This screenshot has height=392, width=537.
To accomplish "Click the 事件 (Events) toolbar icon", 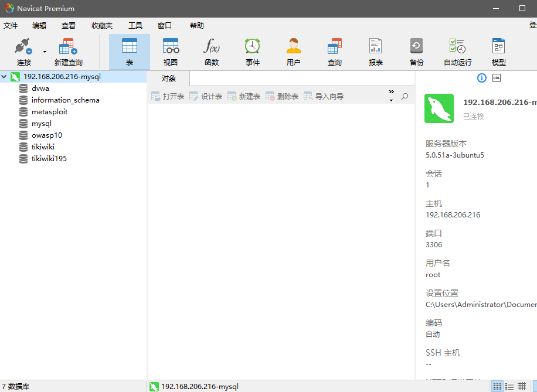I will [252, 51].
